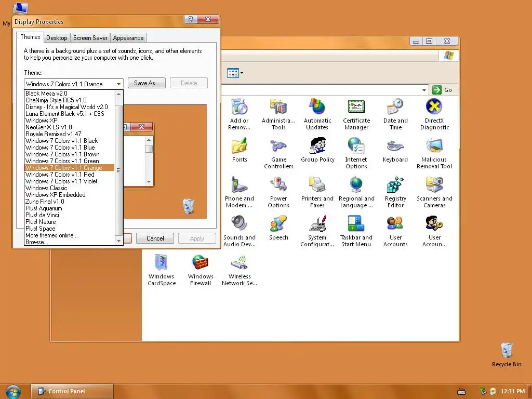The image size is (532, 399).
Task: Select the Windows XP theme entry
Action: click(x=70, y=121)
